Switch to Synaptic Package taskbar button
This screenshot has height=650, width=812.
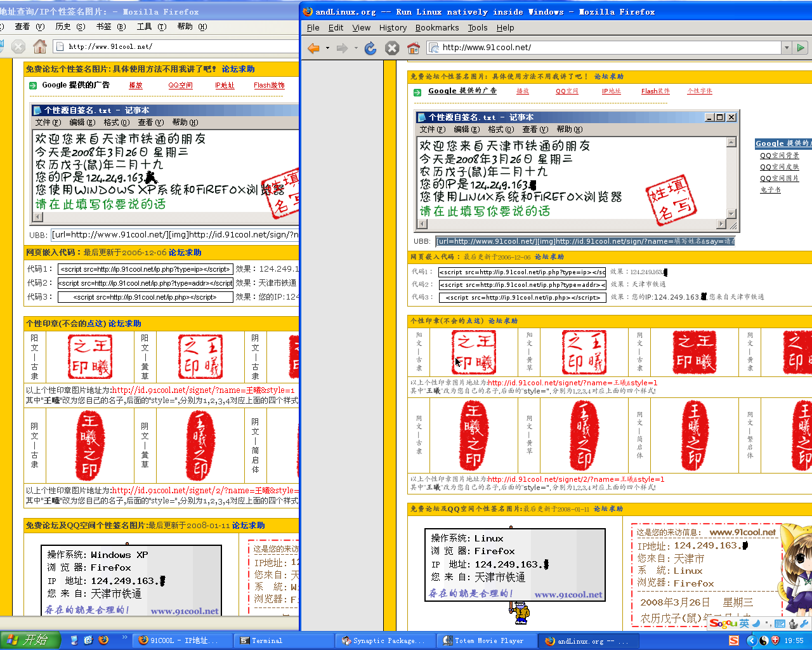pyautogui.click(x=385, y=640)
